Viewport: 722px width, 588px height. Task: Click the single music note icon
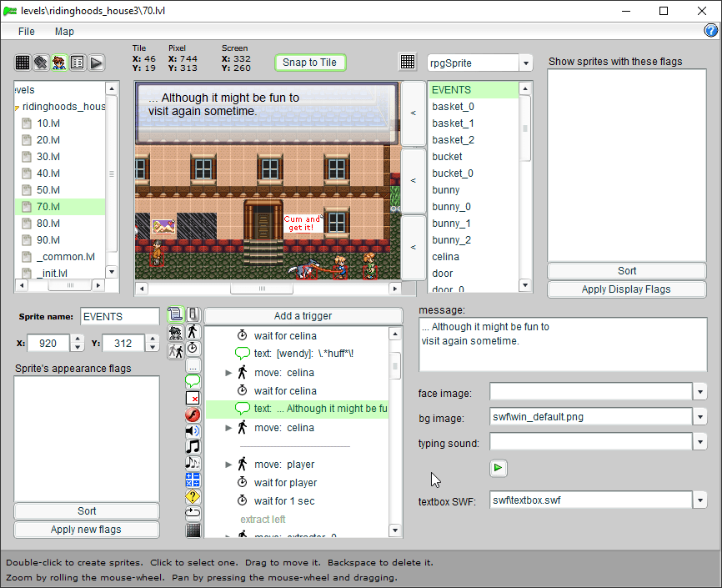[x=193, y=447]
